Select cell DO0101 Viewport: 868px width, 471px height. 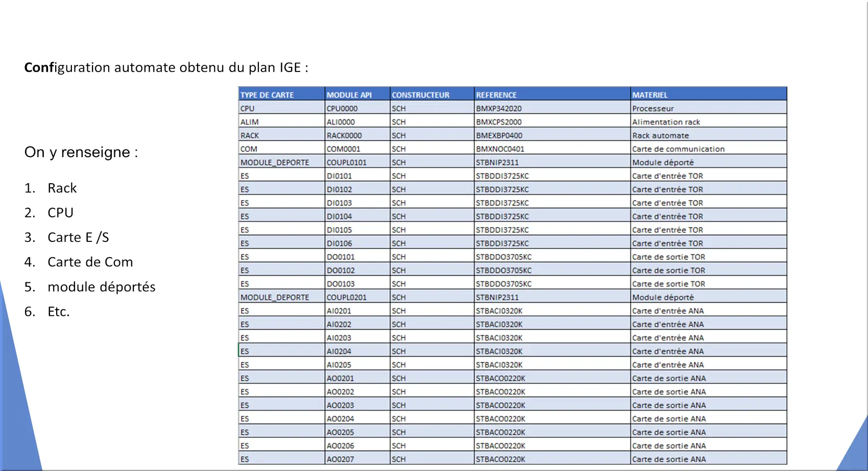(357, 257)
